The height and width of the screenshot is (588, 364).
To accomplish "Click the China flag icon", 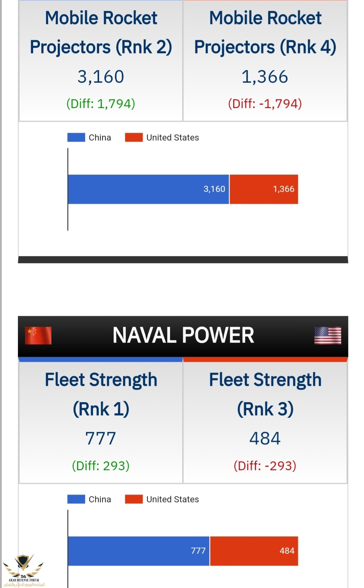I will pos(38,335).
